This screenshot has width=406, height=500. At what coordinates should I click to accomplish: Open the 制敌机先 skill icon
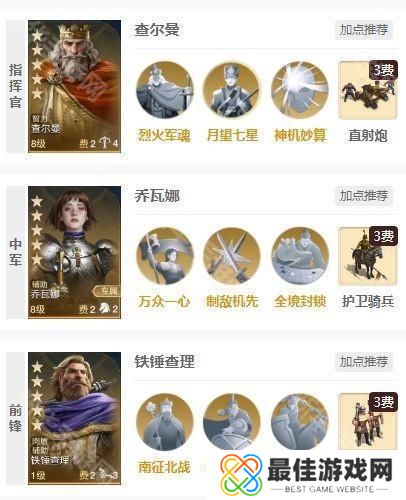(x=232, y=256)
